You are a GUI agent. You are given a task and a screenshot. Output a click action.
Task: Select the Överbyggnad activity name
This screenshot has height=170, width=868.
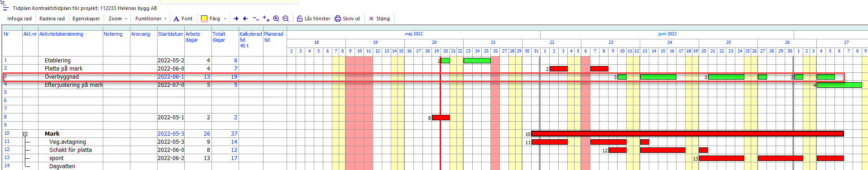coord(62,77)
